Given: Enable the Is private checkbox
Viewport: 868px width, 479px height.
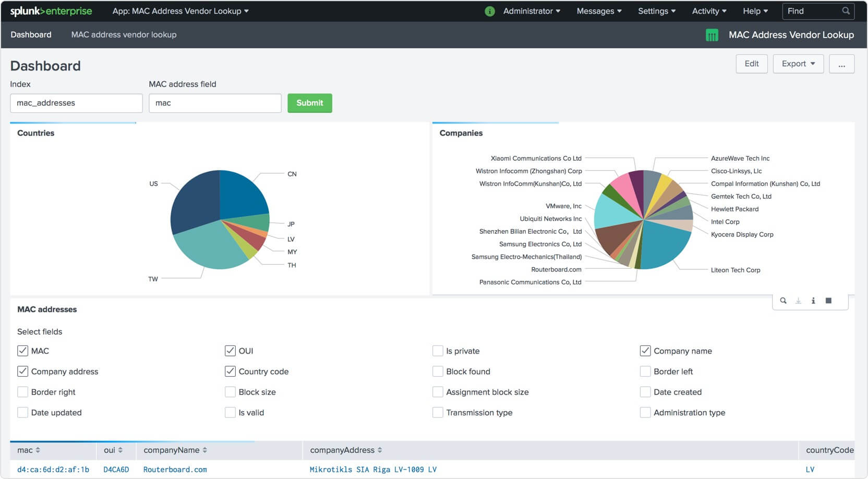Looking at the screenshot, I should click(x=438, y=351).
